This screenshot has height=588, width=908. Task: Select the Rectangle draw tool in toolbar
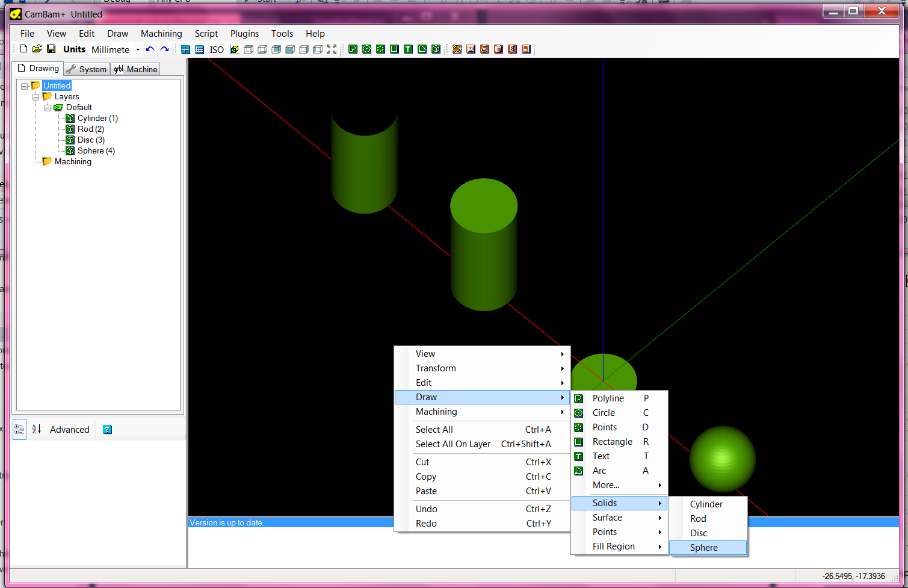[x=395, y=49]
